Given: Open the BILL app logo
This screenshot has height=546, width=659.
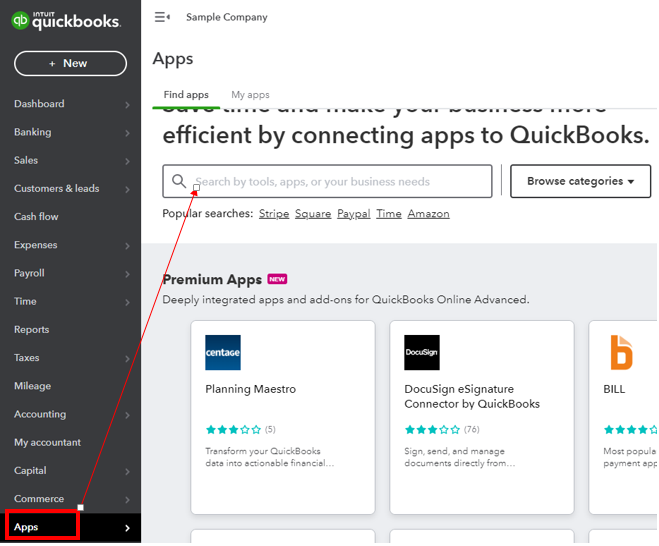Looking at the screenshot, I should click(621, 353).
